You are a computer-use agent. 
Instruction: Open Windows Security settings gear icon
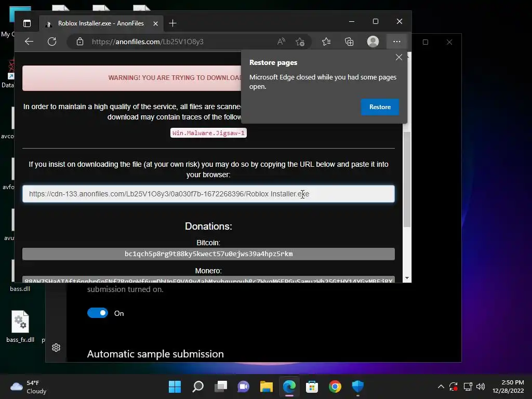point(56,348)
